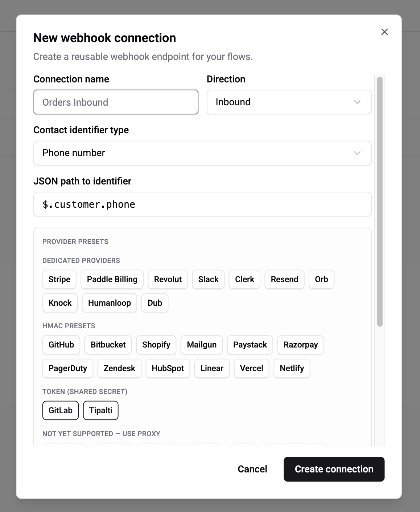Pick the GitHub HMAC preset
The height and width of the screenshot is (512, 420).
tap(61, 345)
